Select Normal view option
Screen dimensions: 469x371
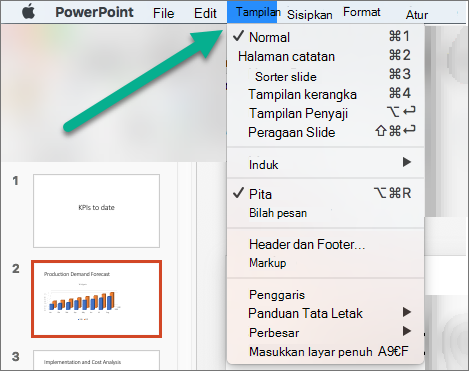(x=325, y=37)
